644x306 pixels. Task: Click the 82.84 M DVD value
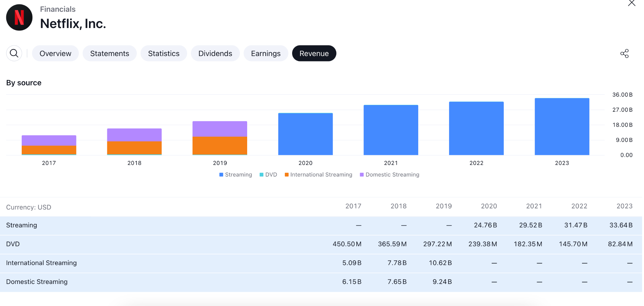tap(620, 244)
